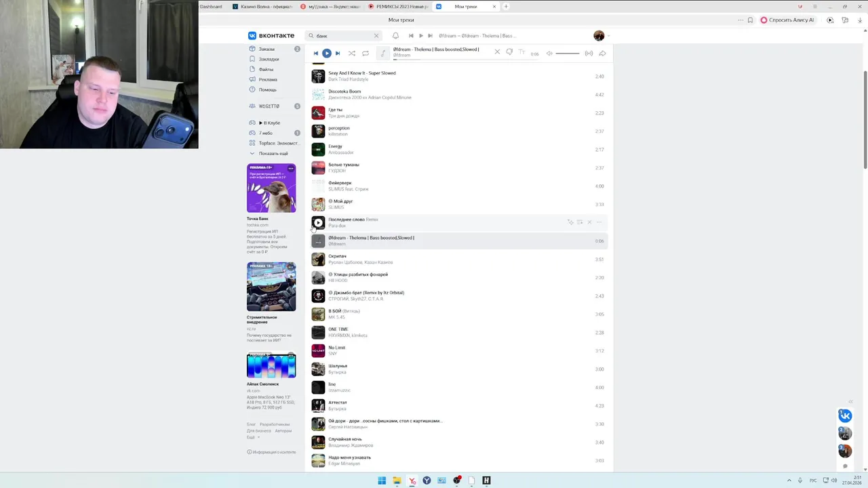The image size is (868, 488).
Task: Click the Точка Банк ad image
Action: [x=271, y=188]
